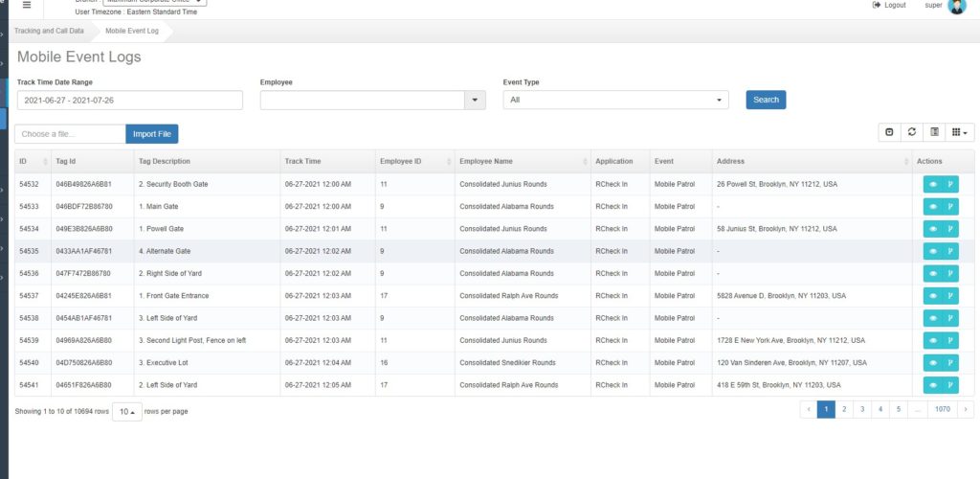Click the table refresh icon
The image size is (980, 479).
(x=912, y=132)
